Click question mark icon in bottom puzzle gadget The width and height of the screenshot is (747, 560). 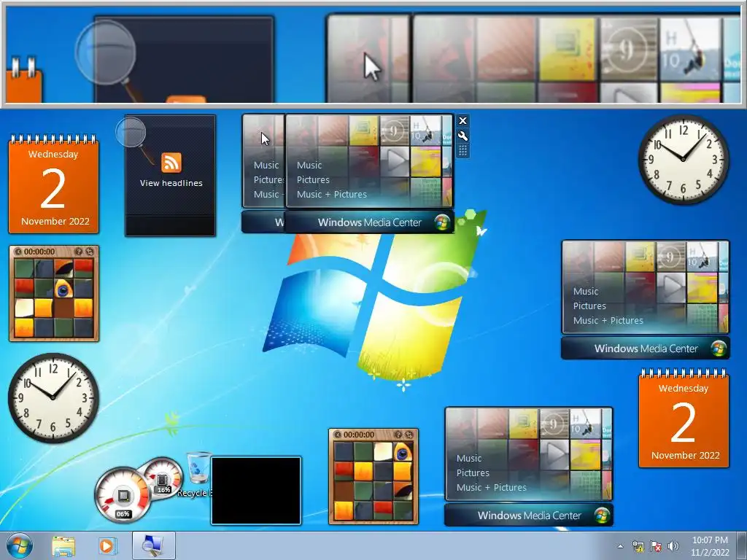click(398, 435)
